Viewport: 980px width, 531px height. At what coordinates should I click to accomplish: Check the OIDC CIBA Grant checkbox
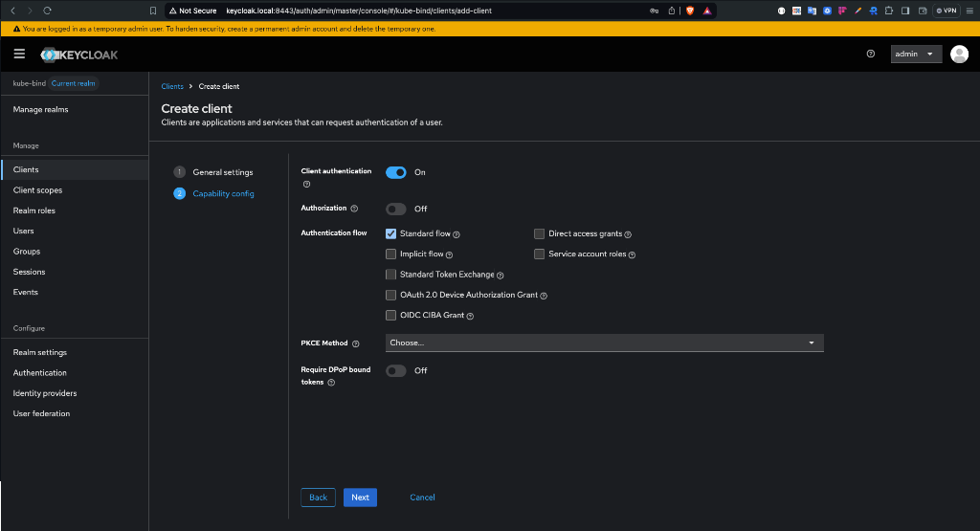click(390, 316)
